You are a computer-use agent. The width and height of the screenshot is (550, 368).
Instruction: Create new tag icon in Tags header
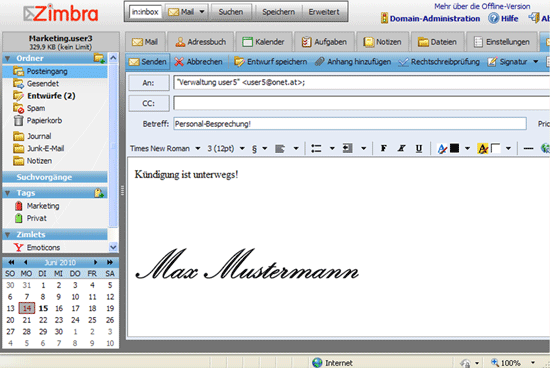pos(99,193)
